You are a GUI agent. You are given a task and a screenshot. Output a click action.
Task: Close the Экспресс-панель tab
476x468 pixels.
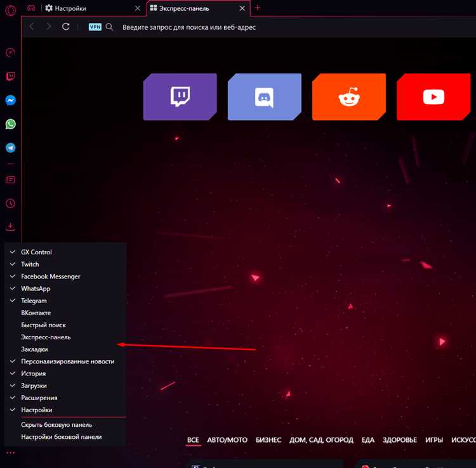242,8
